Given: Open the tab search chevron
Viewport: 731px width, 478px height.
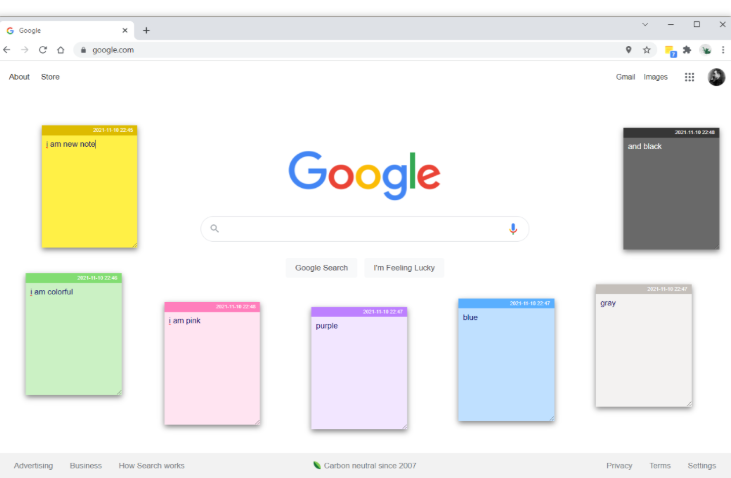Looking at the screenshot, I should click(645, 24).
